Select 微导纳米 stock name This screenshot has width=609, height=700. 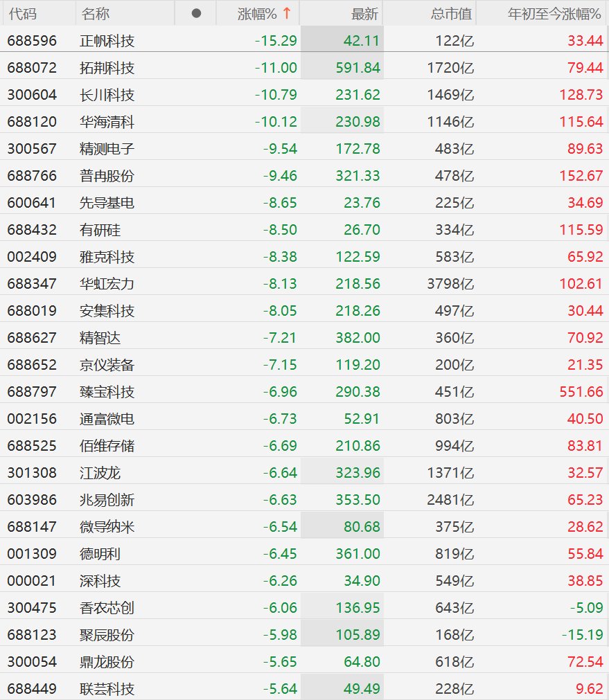coord(107,527)
